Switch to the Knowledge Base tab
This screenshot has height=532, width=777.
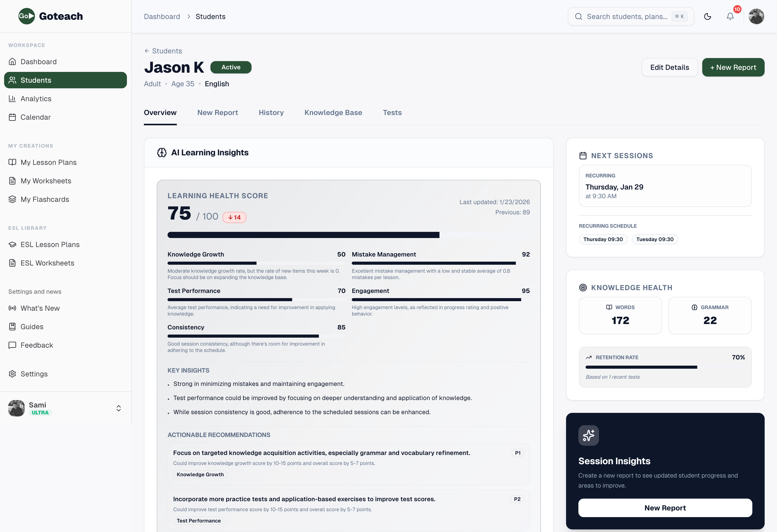(333, 113)
